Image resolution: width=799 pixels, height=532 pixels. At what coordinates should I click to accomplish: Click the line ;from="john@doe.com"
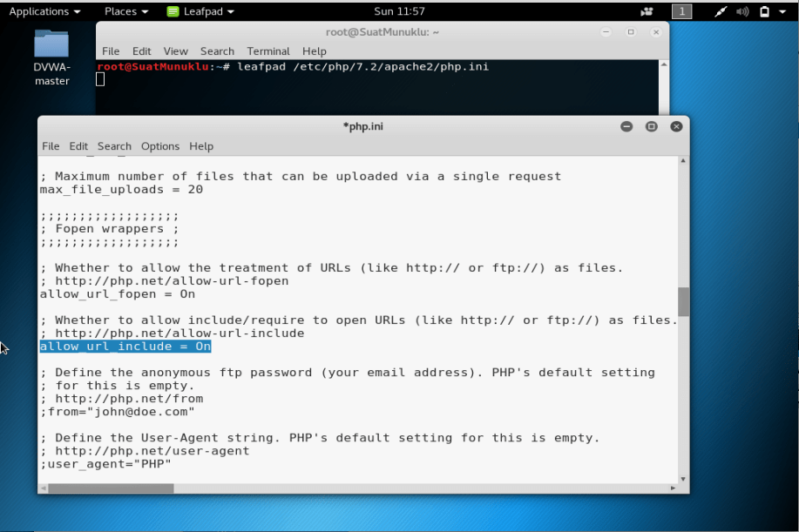click(118, 411)
